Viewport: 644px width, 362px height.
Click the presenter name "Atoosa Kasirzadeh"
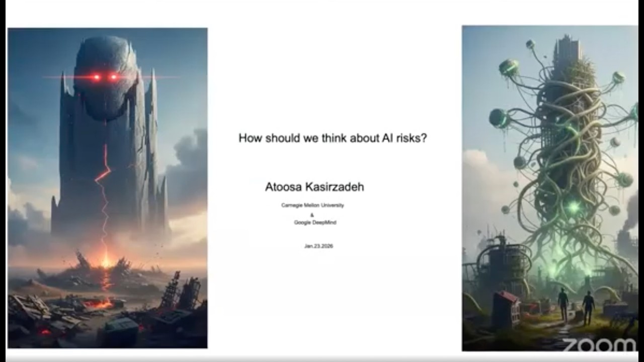click(x=314, y=187)
